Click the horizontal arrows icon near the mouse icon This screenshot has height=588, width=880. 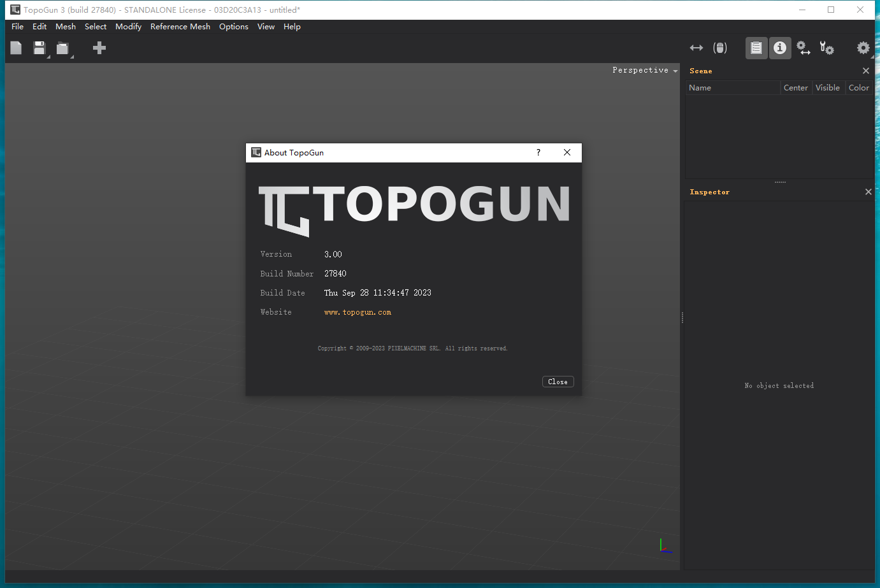click(696, 48)
